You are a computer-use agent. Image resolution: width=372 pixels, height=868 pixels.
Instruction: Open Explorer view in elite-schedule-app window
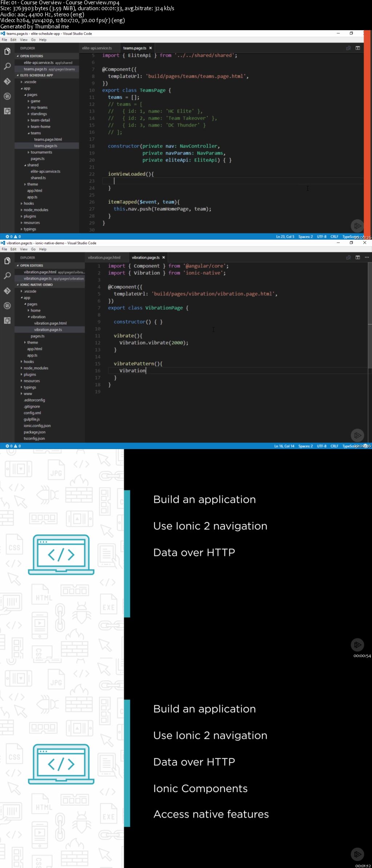(x=7, y=52)
